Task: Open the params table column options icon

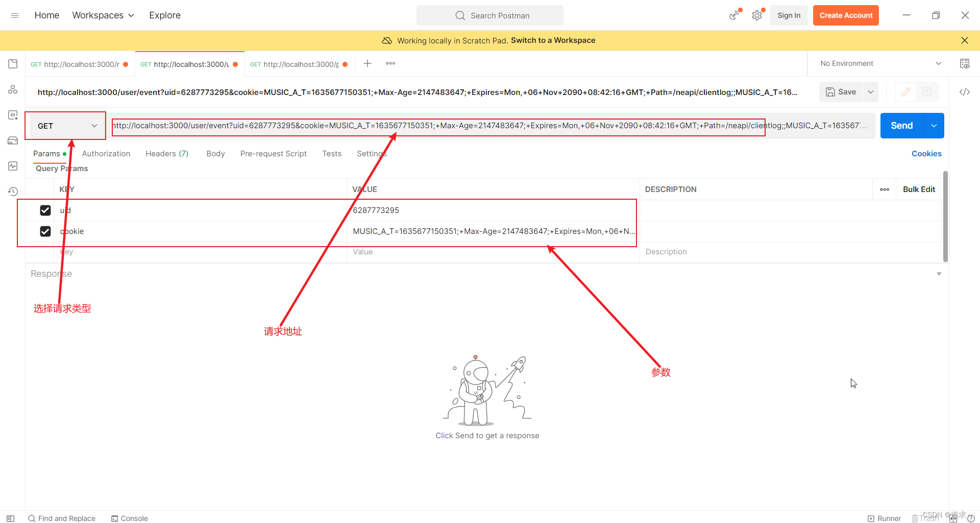Action: click(885, 189)
